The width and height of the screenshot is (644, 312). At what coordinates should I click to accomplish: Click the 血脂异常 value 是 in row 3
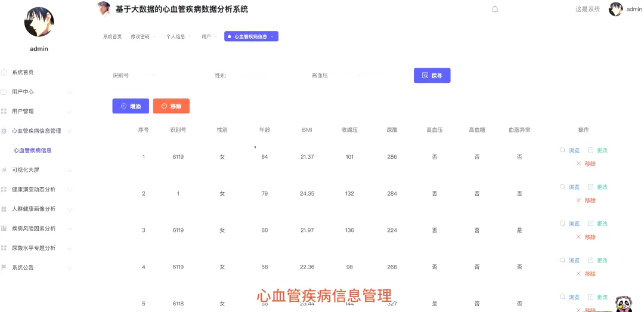519,230
